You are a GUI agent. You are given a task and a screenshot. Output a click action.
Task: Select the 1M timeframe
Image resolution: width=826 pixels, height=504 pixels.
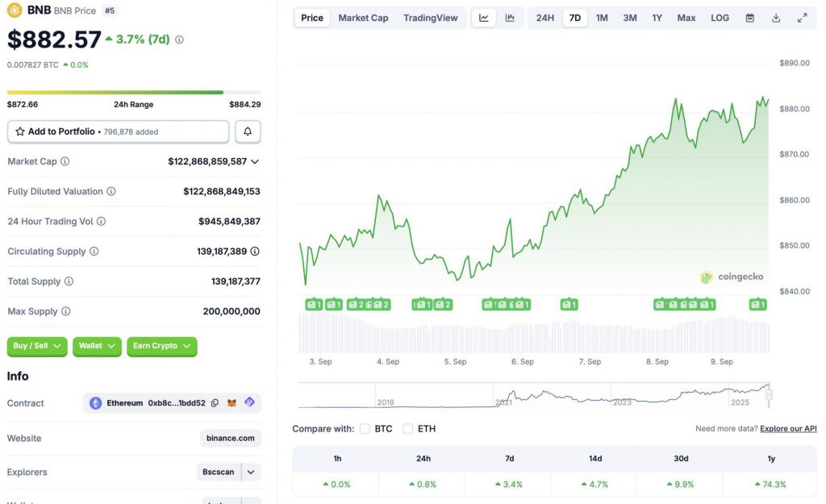click(602, 18)
